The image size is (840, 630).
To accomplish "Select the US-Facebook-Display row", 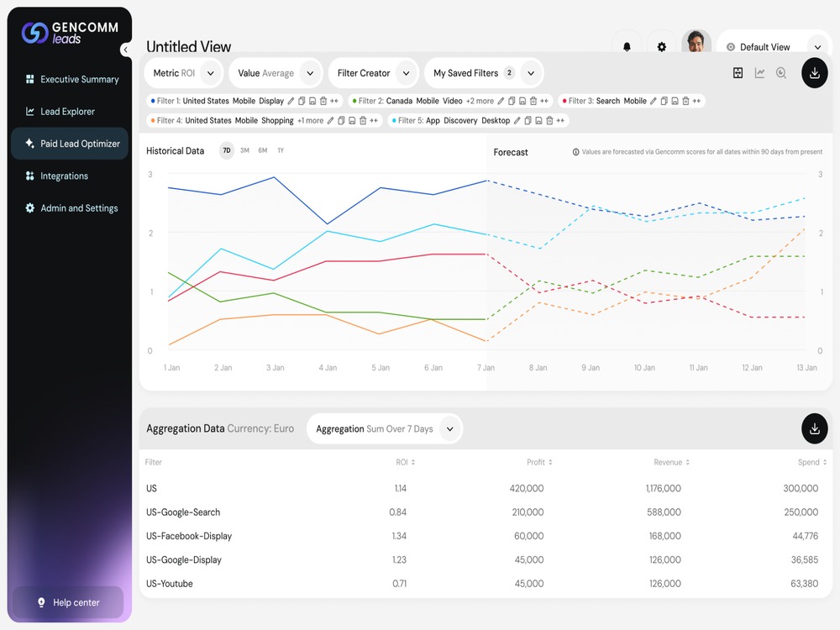I will coord(486,536).
